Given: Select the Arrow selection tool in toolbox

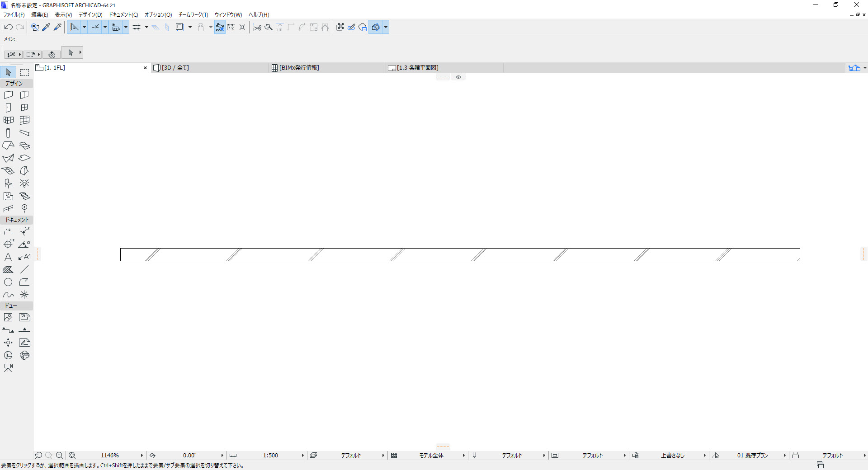Looking at the screenshot, I should coord(8,72).
